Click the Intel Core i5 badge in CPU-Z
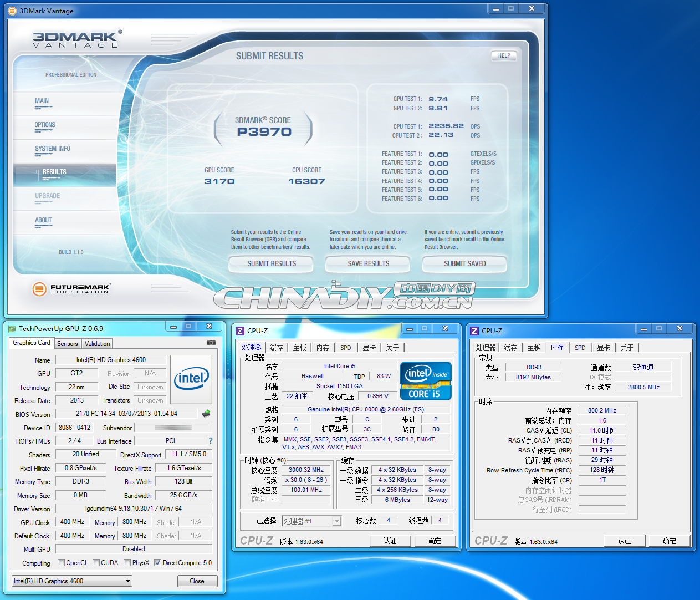 point(425,381)
